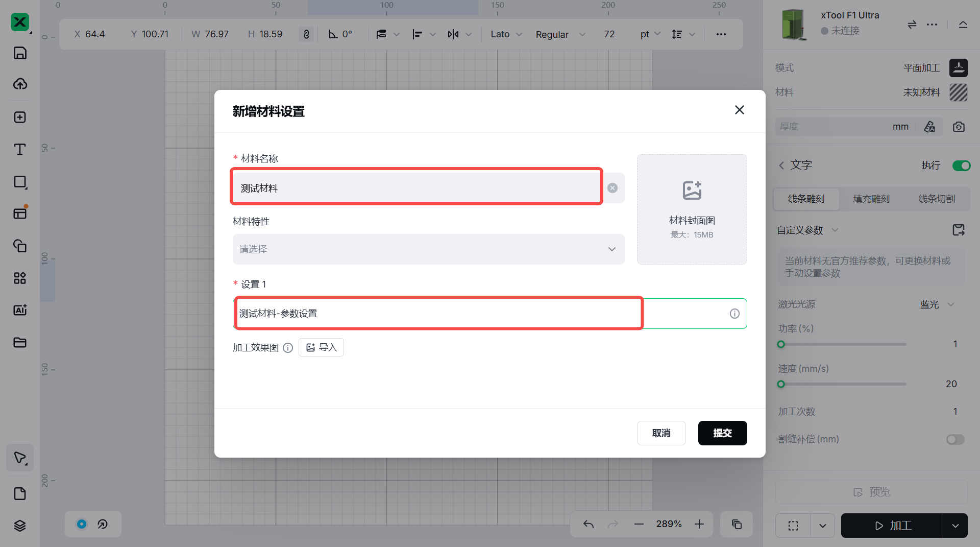
Task: Open the 激光光源 蓝光 dropdown
Action: [937, 305]
